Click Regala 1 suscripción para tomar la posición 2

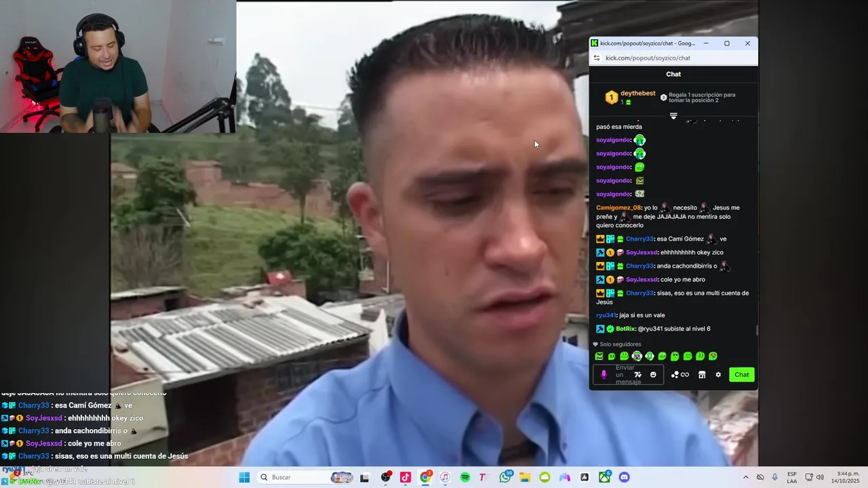click(x=698, y=98)
